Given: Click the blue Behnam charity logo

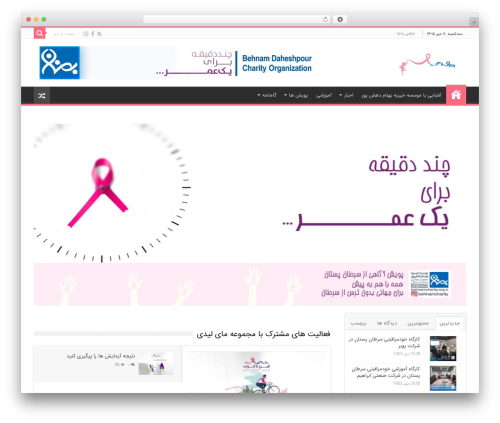Looking at the screenshot, I should pos(60,63).
